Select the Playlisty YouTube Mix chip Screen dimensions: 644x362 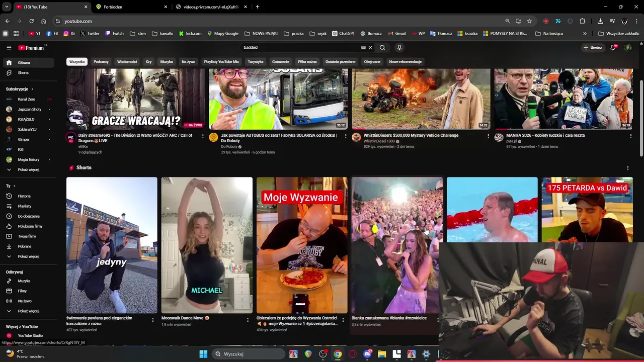pos(221,62)
